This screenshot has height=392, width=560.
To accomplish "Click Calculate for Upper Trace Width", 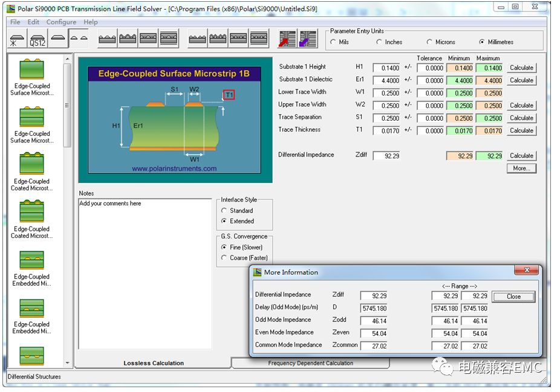I will 521,106.
